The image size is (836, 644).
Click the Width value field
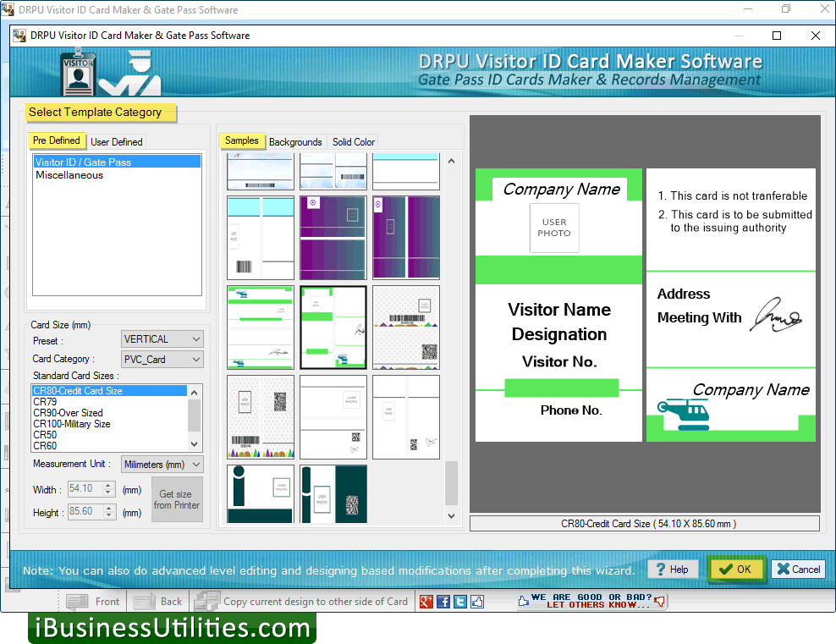tap(85, 488)
